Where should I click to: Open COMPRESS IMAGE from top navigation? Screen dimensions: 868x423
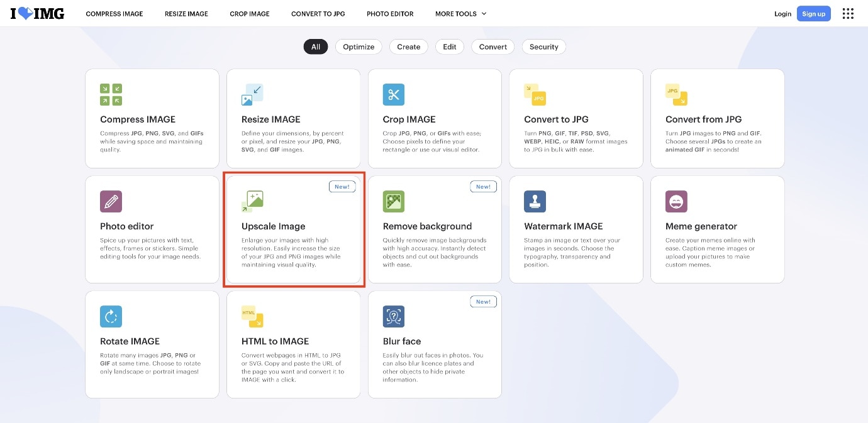(114, 14)
